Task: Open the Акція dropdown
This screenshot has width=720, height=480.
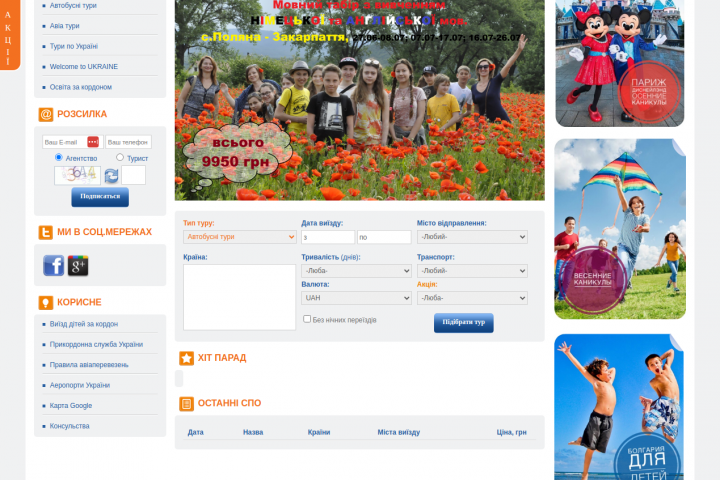Action: pos(472,298)
